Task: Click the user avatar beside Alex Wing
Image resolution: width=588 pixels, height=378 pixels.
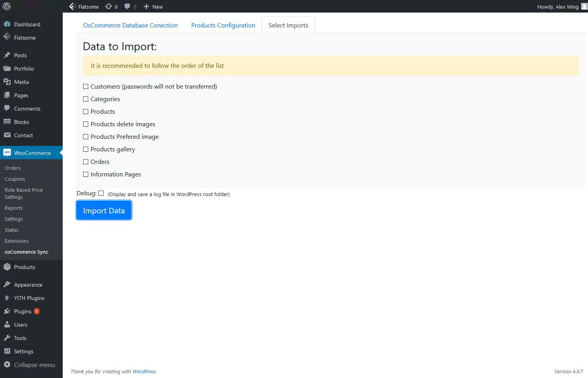Action: [584, 6]
